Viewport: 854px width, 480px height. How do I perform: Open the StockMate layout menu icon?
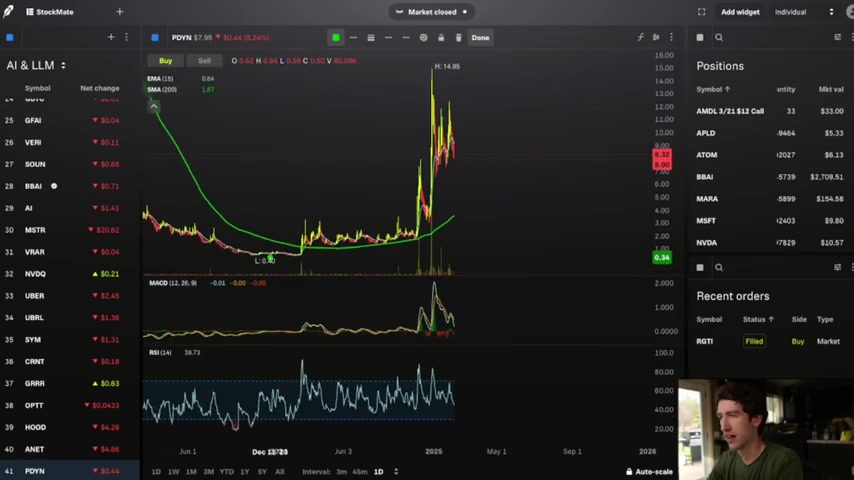coord(29,12)
